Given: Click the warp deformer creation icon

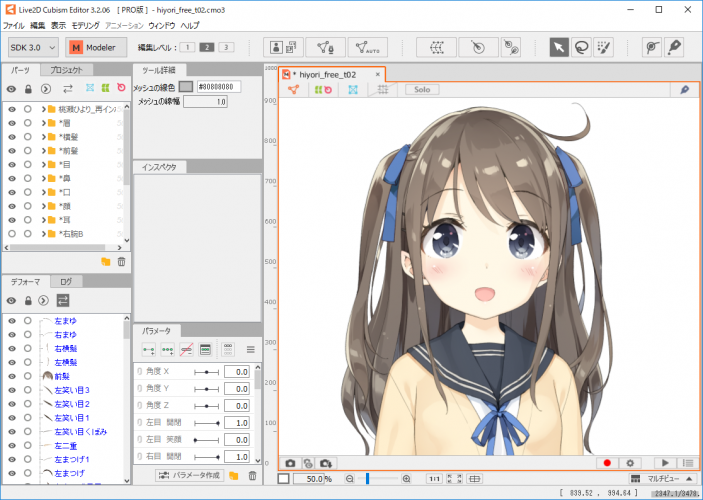Looking at the screenshot, I should (x=436, y=47).
